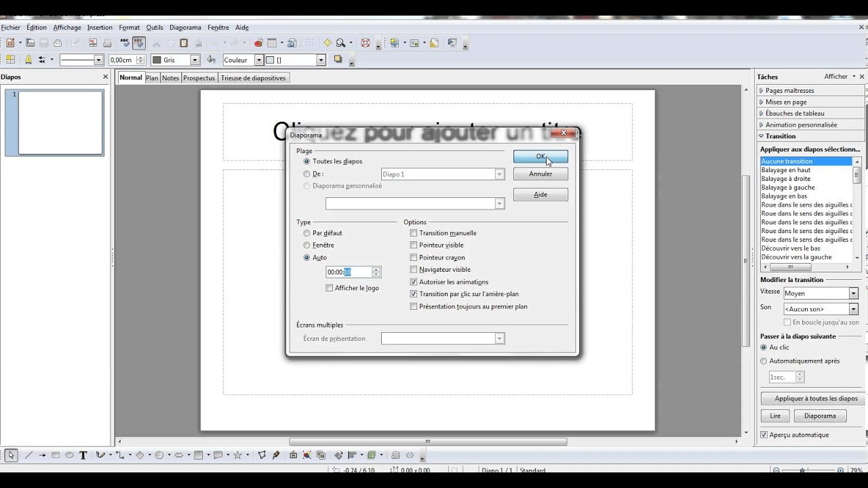Open the Son '<Aucun son>' dropdown
Image resolution: width=868 pixels, height=488 pixels.
[x=853, y=309]
